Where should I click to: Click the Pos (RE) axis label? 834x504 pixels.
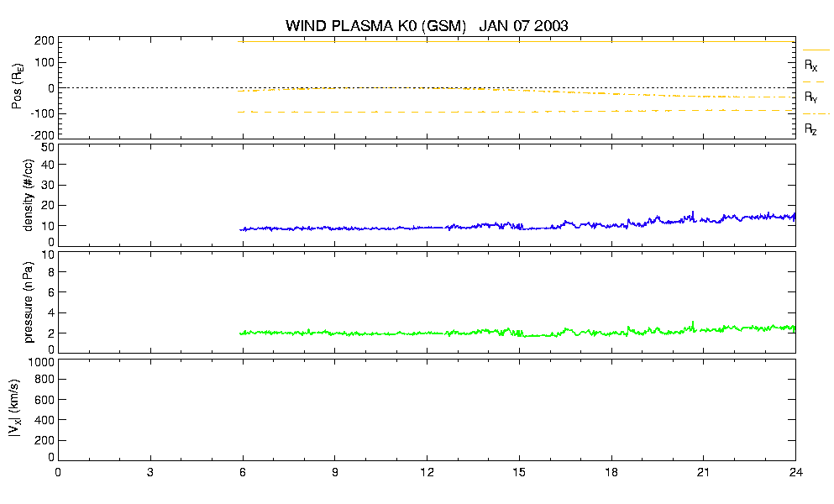17,87
